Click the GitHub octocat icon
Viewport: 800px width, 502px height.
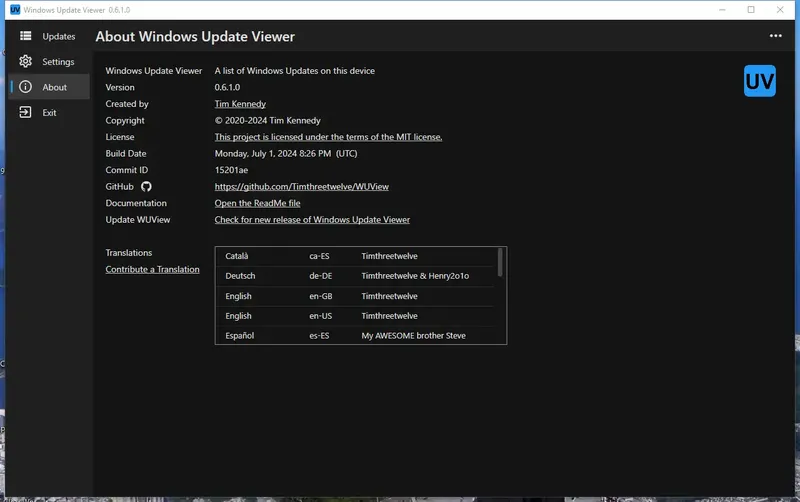pos(146,187)
